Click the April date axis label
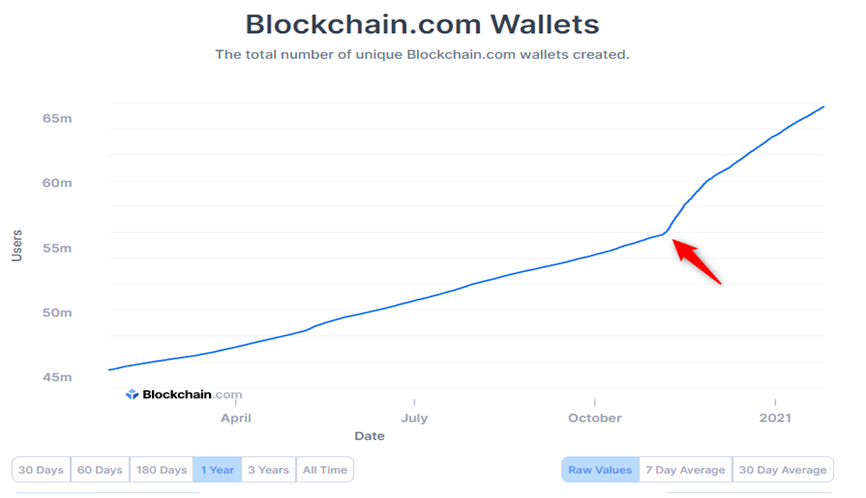 (236, 418)
